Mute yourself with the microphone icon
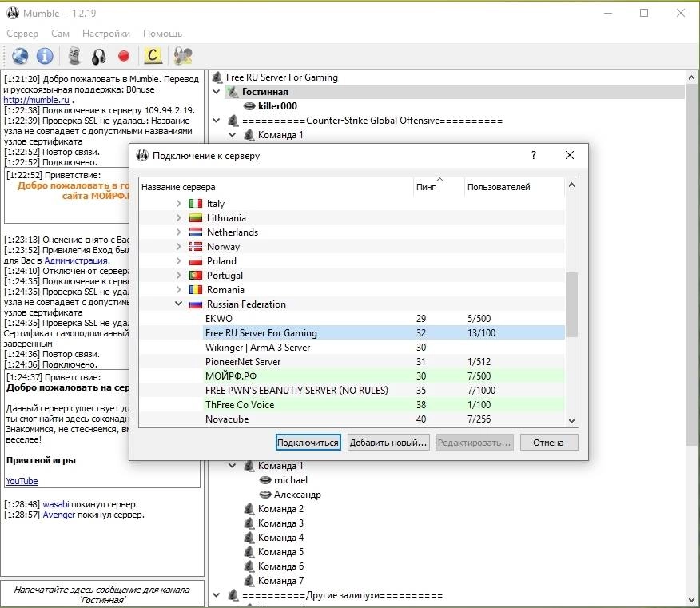The image size is (700, 608). (x=74, y=56)
